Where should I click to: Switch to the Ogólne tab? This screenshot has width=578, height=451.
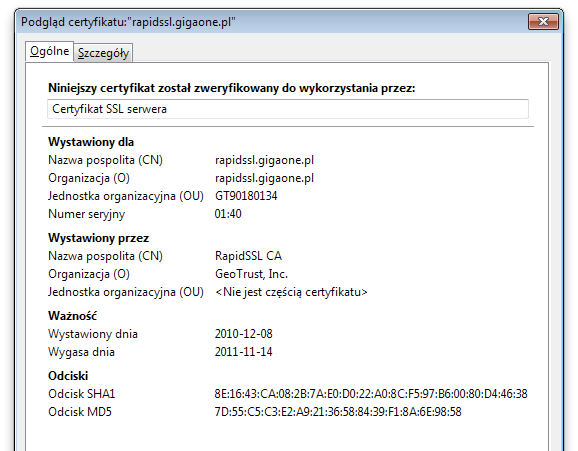49,51
